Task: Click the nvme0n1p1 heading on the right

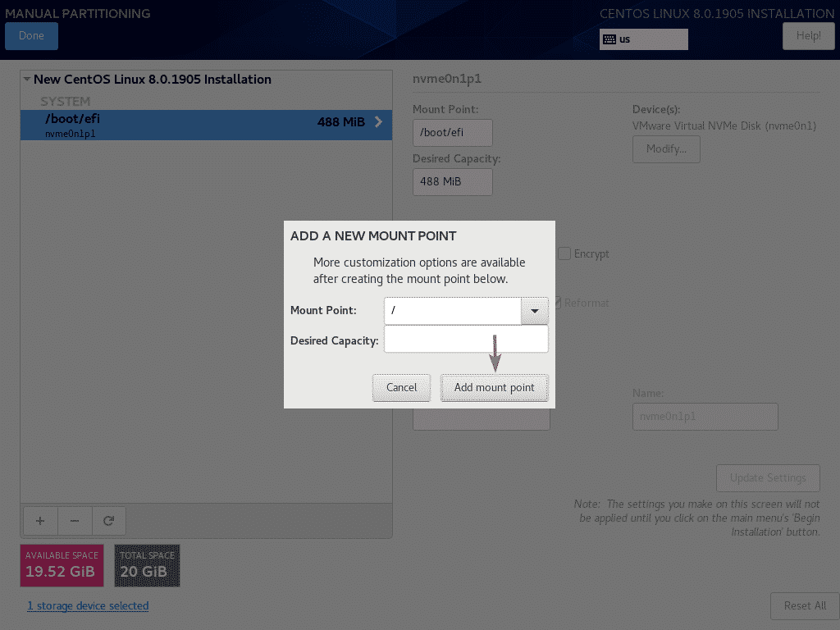Action: (x=447, y=79)
